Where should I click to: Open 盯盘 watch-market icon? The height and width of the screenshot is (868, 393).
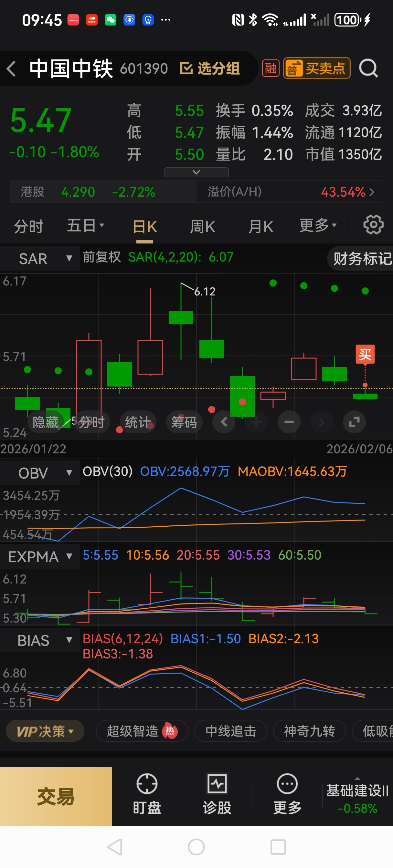[147, 794]
